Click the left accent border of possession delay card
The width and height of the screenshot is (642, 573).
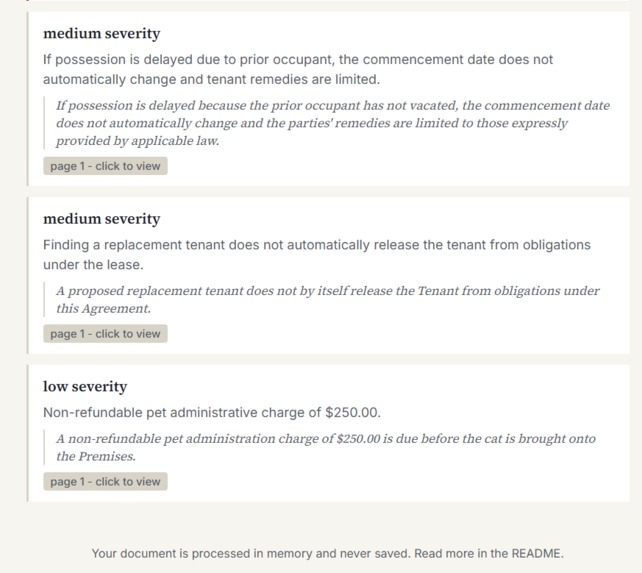(x=28, y=99)
